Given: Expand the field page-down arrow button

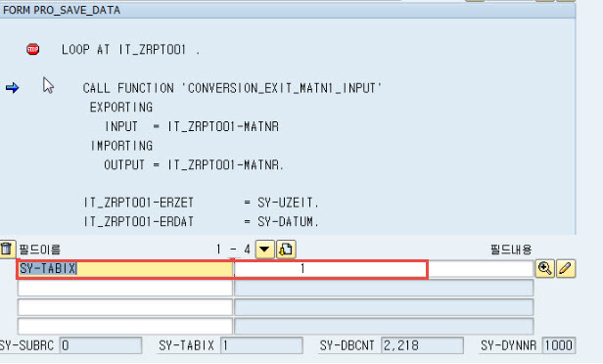Looking at the screenshot, I should click(x=264, y=250).
